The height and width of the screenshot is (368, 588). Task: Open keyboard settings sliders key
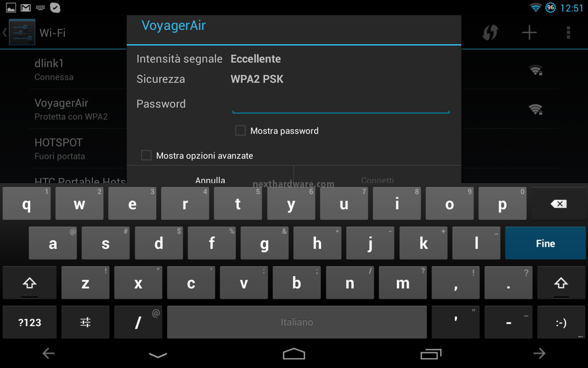point(85,322)
